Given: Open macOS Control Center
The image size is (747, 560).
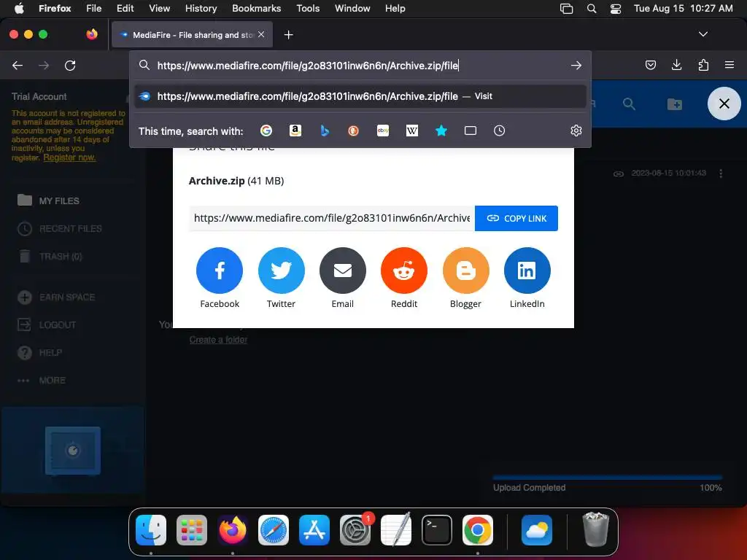Looking at the screenshot, I should (x=616, y=9).
